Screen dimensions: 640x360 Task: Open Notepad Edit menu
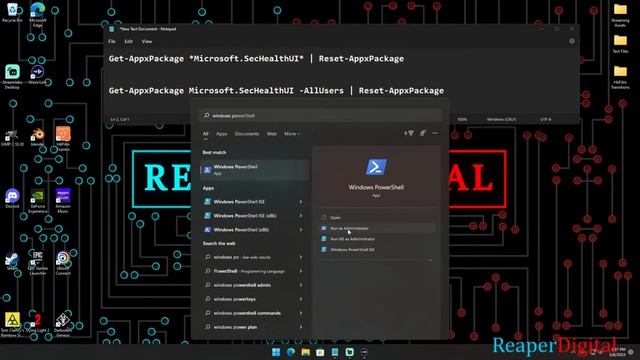(x=129, y=41)
